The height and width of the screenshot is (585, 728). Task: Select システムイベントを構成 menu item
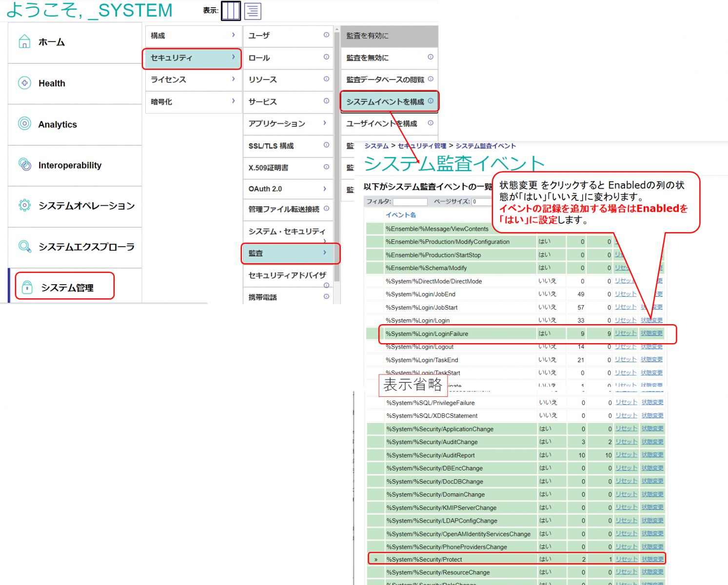coord(385,101)
